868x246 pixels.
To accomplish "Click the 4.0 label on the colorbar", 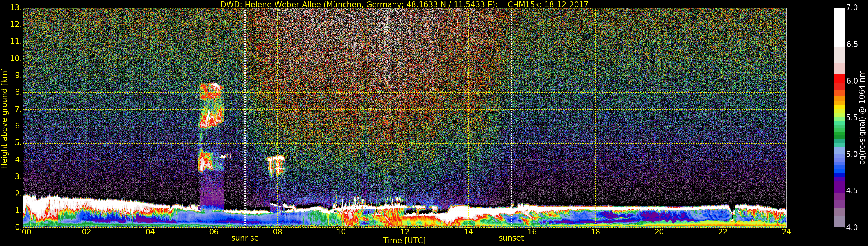I will point(852,227).
